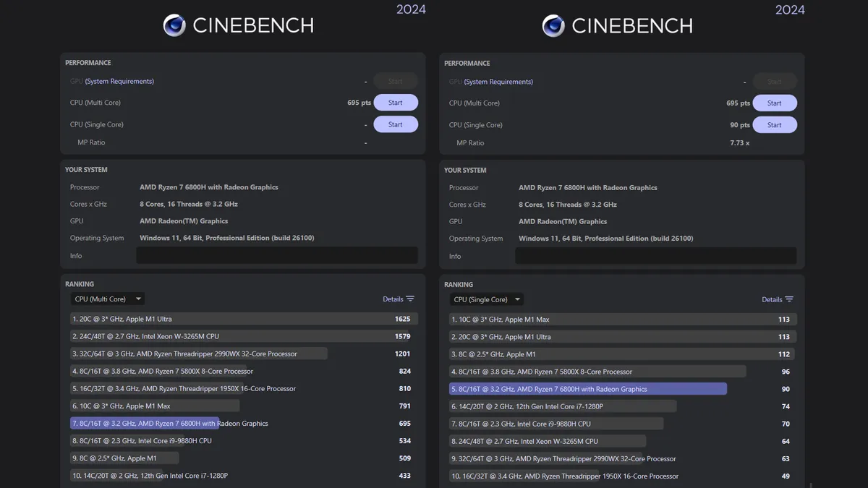
Task: Start the Single Core test with no score
Action: point(395,124)
